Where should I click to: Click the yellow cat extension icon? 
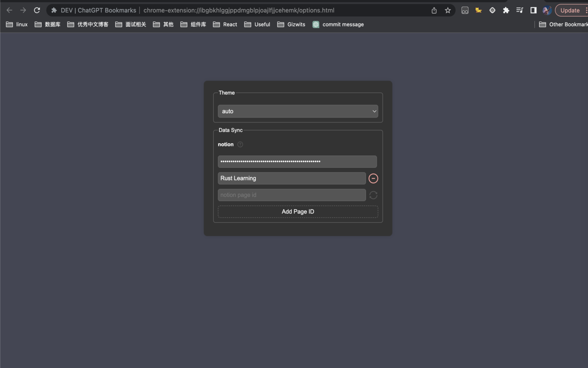click(478, 10)
